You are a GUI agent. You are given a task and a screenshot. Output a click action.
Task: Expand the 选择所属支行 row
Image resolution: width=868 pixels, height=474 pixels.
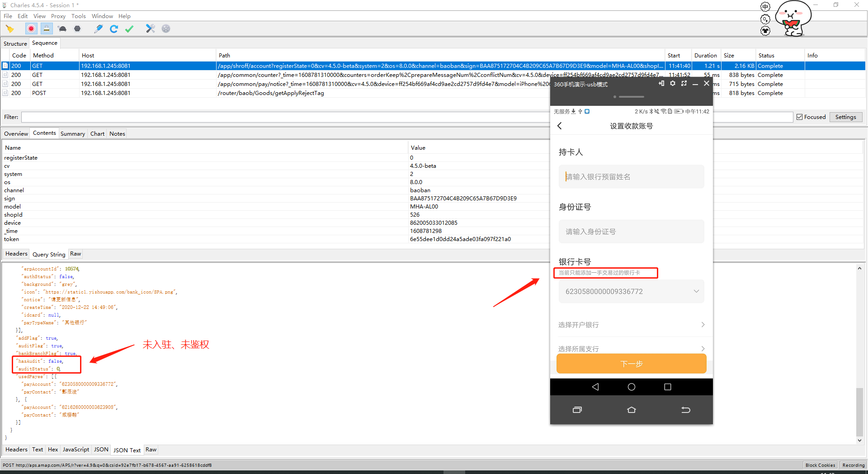click(x=631, y=348)
